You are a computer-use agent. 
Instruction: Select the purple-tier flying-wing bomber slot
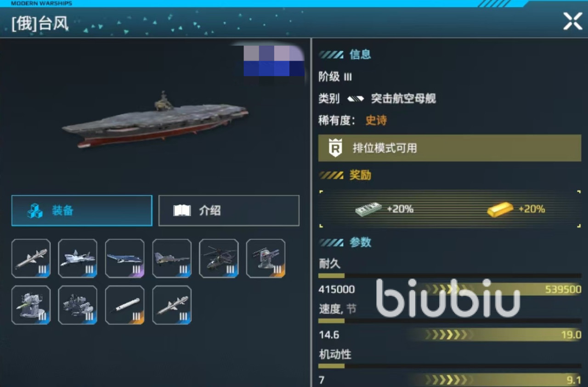(125, 258)
